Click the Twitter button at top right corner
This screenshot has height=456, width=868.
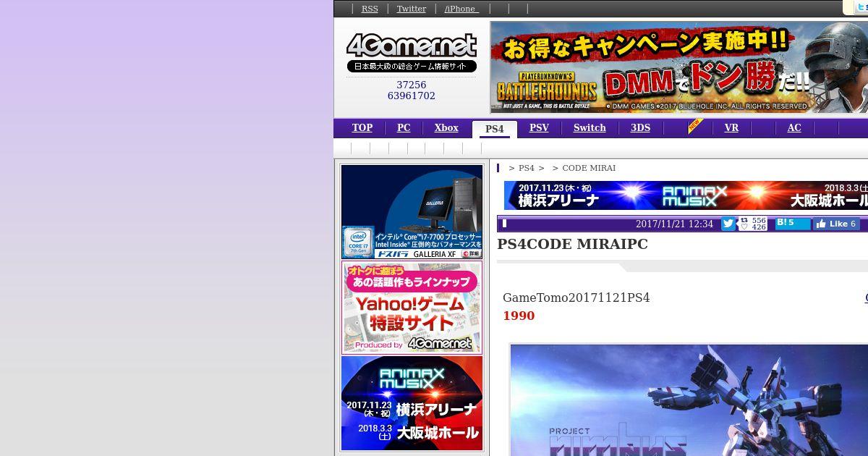coord(860,8)
